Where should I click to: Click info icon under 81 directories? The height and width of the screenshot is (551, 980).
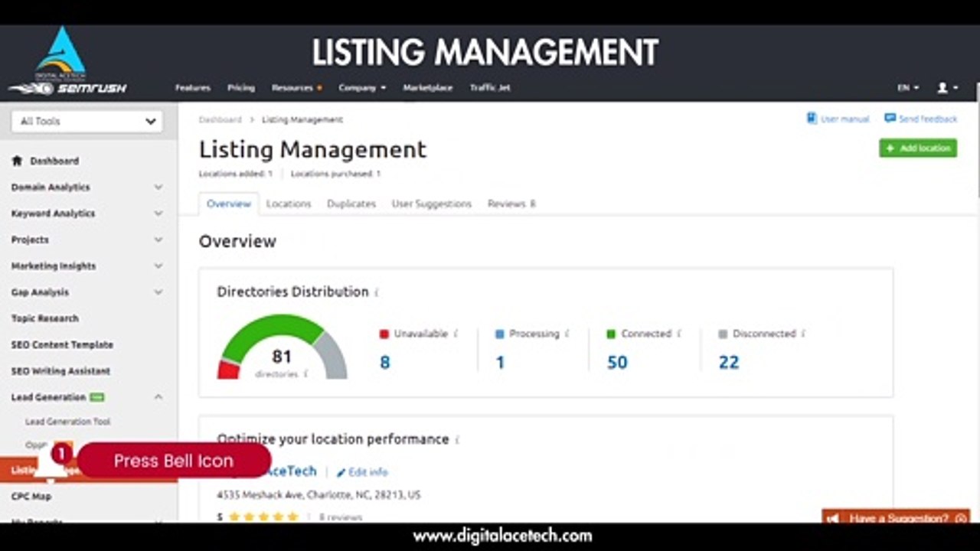click(x=305, y=374)
